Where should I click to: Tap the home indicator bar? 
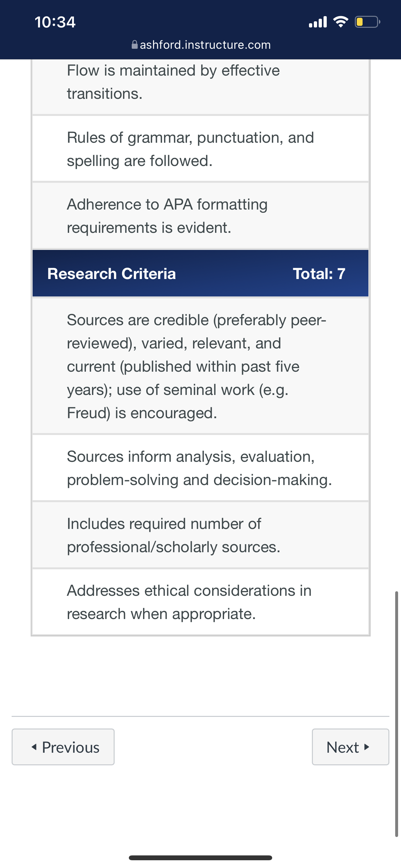click(x=200, y=858)
